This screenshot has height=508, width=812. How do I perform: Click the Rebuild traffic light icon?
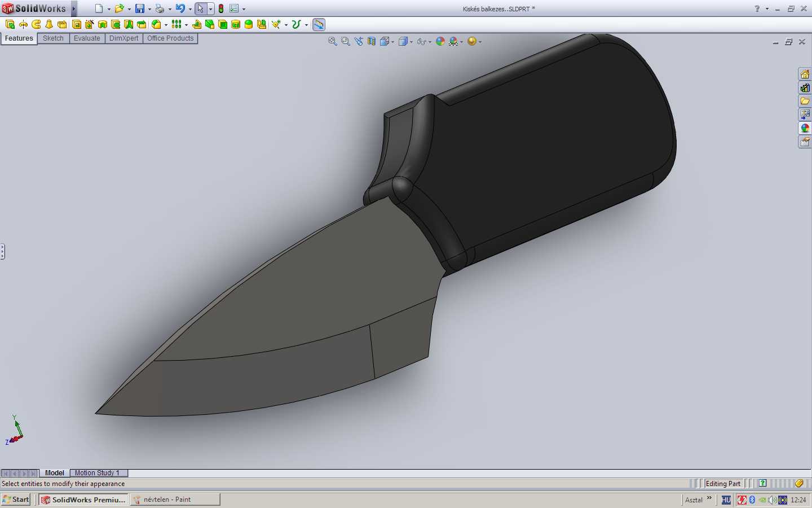(221, 8)
